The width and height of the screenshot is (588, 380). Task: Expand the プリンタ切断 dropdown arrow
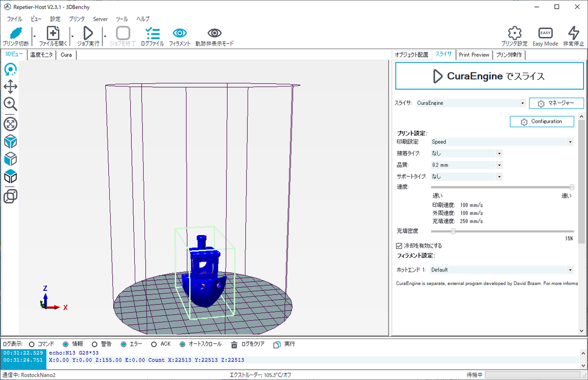(x=34, y=35)
